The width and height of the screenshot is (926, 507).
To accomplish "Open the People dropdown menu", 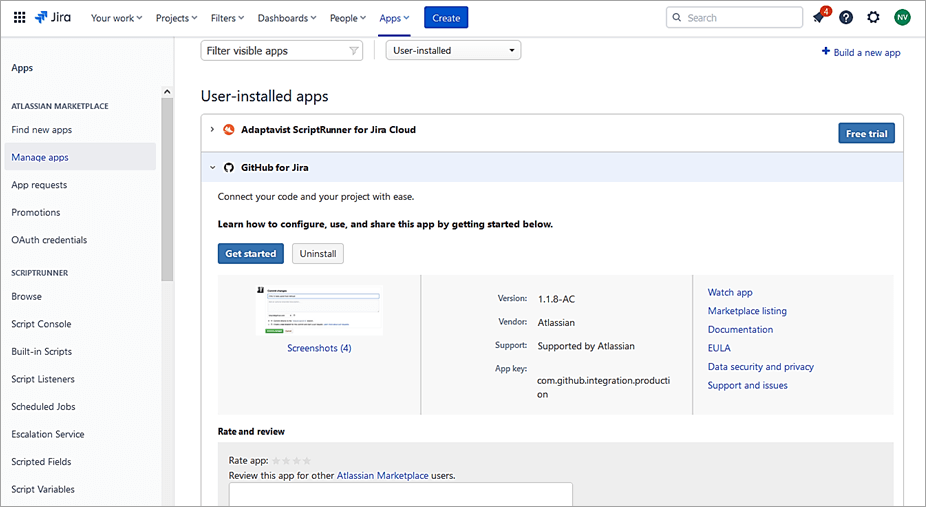I will pos(348,18).
